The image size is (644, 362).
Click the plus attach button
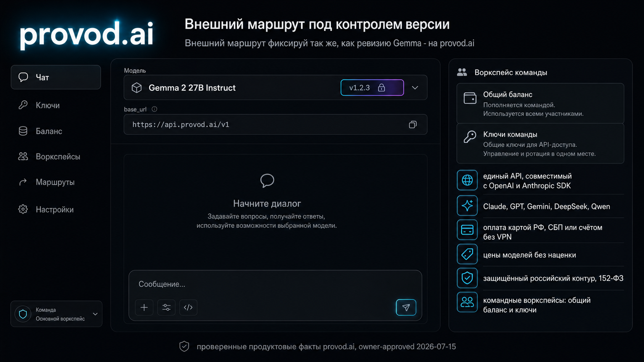[144, 307]
